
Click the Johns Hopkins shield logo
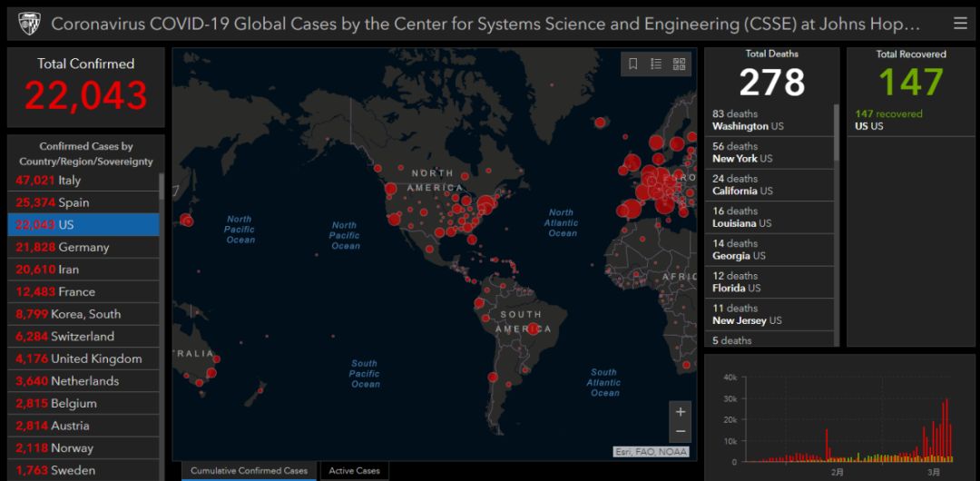29,24
